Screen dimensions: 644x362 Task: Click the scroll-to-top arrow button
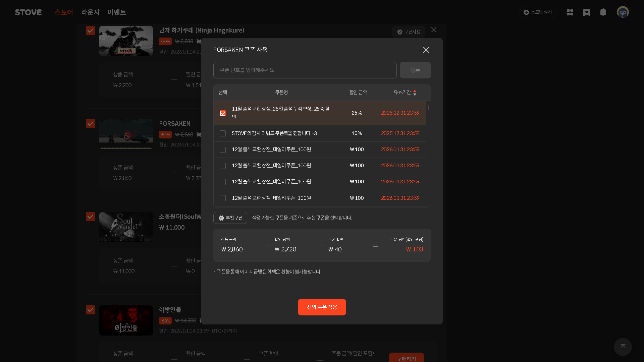(x=623, y=347)
